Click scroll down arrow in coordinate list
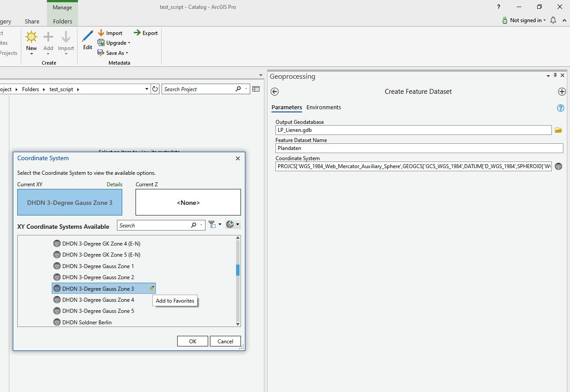This screenshot has height=392, width=570. click(x=238, y=324)
